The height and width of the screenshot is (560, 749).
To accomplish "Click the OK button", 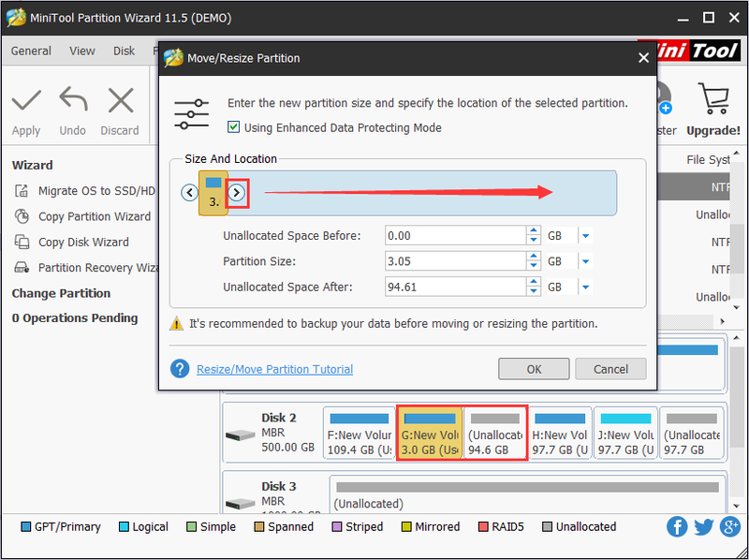I will (534, 369).
